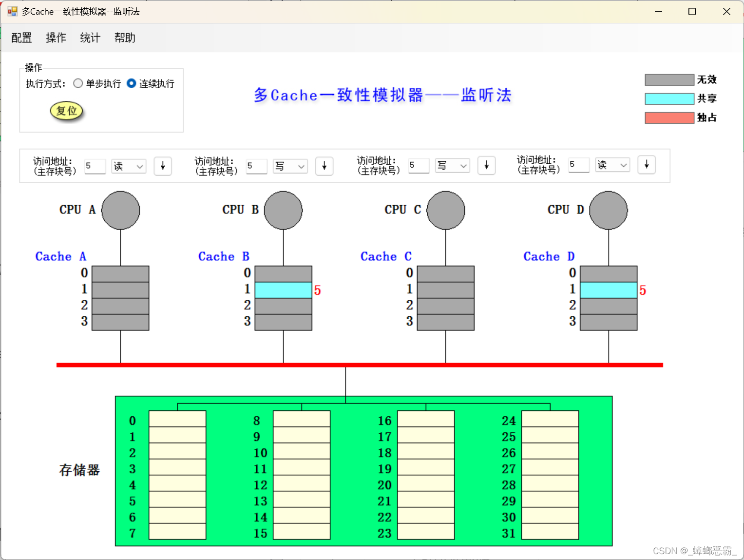Viewport: 744px width, 560px height.
Task: Open the 配置 menu
Action: [x=21, y=38]
